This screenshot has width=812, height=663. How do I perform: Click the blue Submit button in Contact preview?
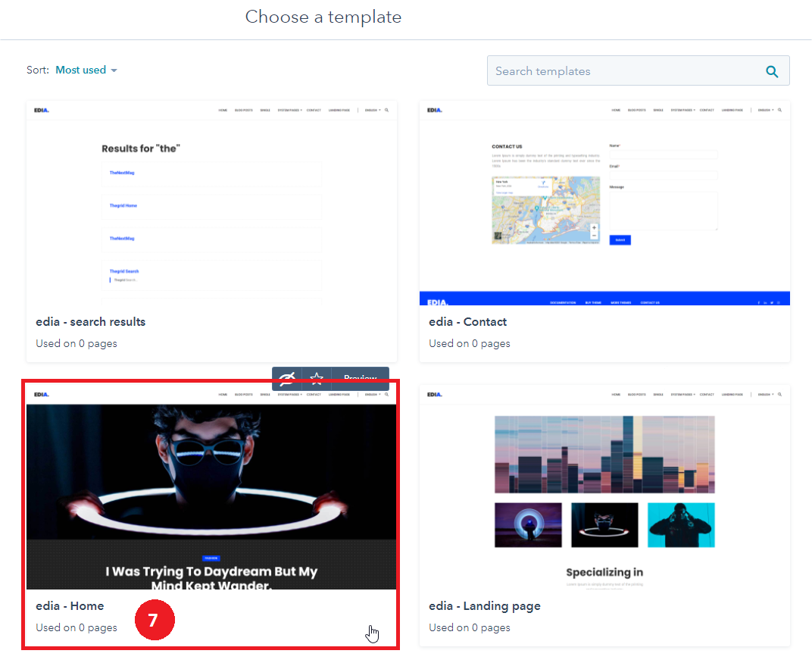[620, 239]
